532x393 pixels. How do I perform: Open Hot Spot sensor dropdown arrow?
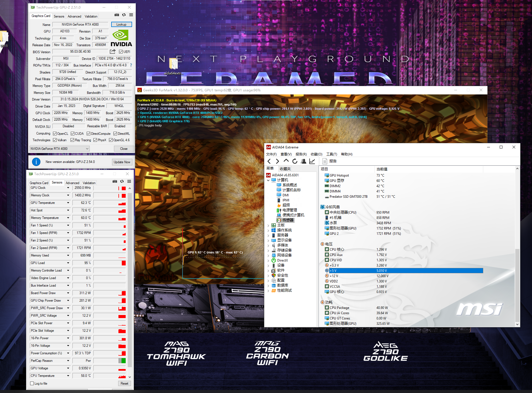click(x=68, y=210)
